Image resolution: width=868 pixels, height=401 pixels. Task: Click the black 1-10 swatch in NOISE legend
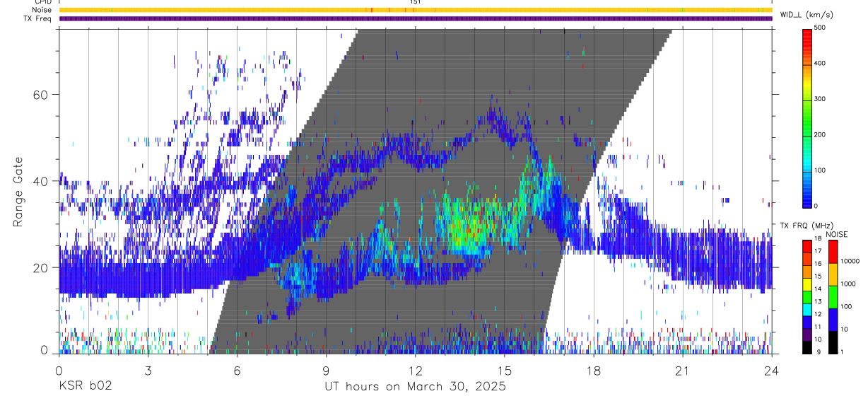tap(834, 342)
